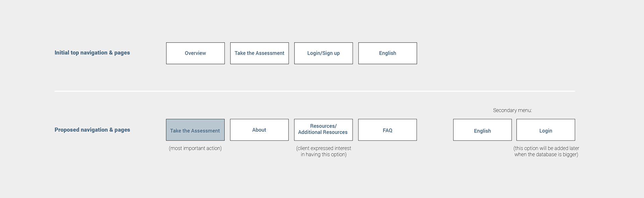Open the Login/Sign up box
This screenshot has height=198, width=644.
pyautogui.click(x=323, y=53)
